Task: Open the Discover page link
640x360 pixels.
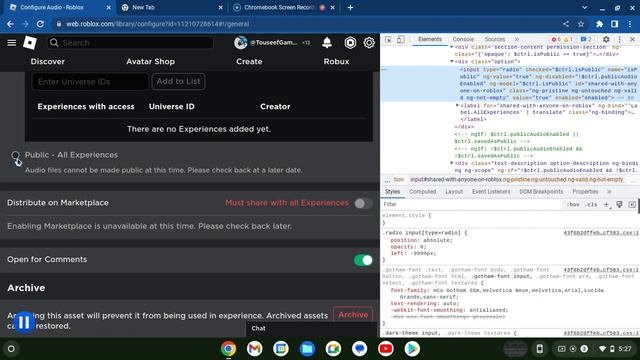Action: (x=47, y=62)
